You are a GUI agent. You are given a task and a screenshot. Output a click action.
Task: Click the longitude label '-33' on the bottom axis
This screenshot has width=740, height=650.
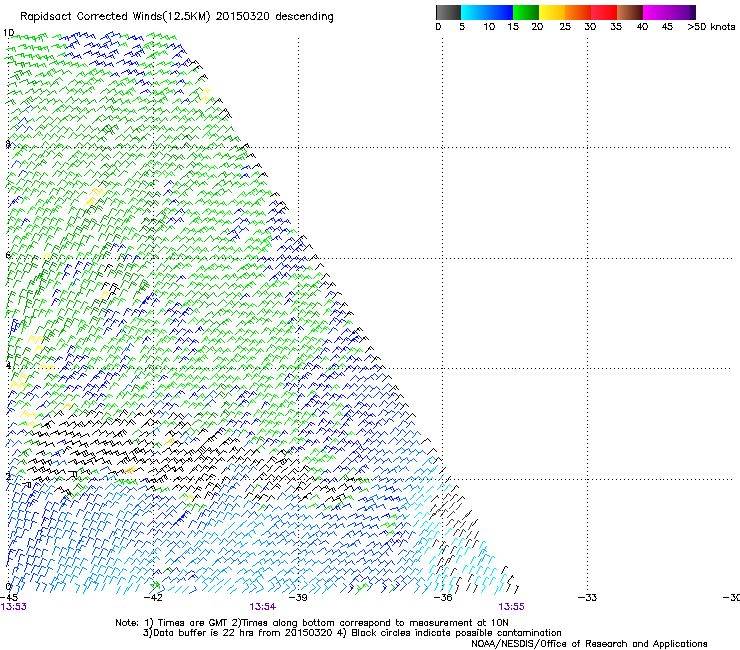pyautogui.click(x=587, y=598)
